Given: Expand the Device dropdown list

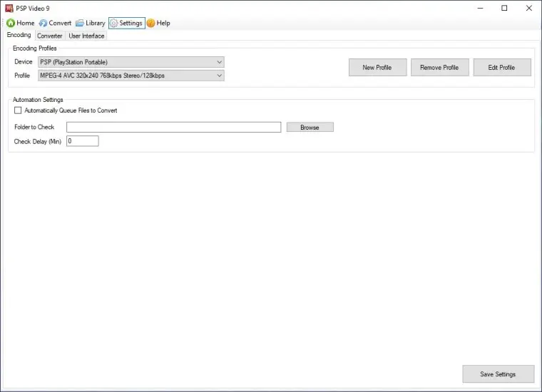Looking at the screenshot, I should tap(219, 62).
